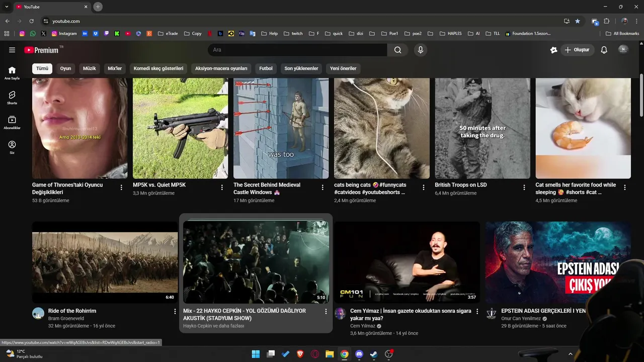Viewport: 644px width, 362px height.
Task: Launch Brave browser from the taskbar
Action: (x=300, y=354)
